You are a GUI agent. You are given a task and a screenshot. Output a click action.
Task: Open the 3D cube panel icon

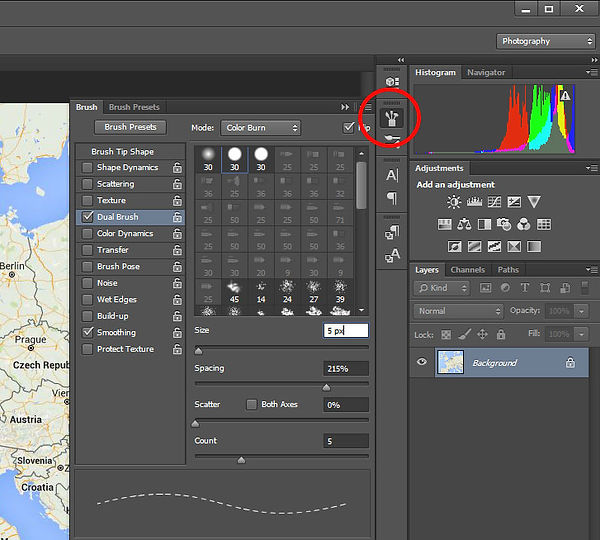[392, 82]
